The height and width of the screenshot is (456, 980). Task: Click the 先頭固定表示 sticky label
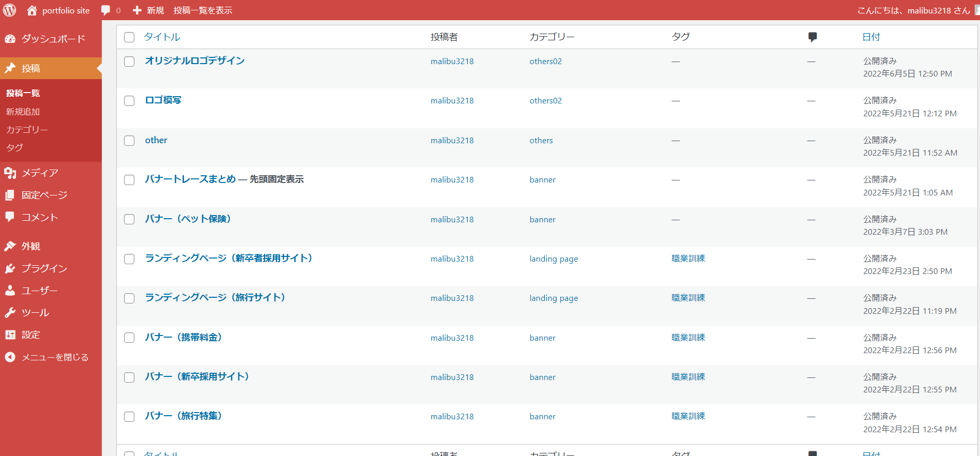277,179
